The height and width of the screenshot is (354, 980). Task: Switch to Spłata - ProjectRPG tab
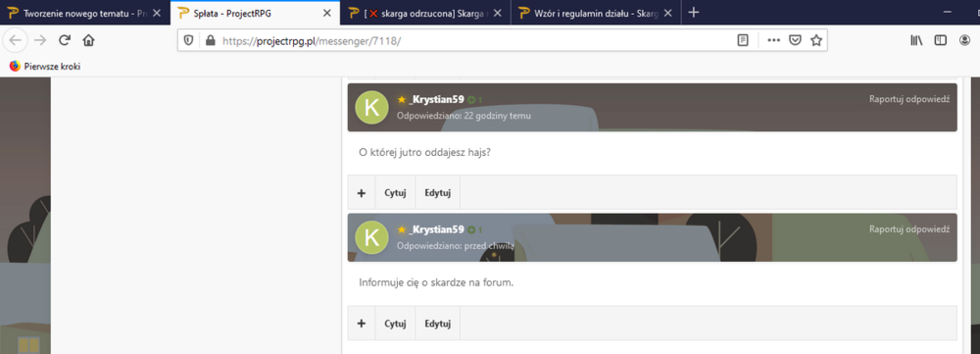coord(256,13)
